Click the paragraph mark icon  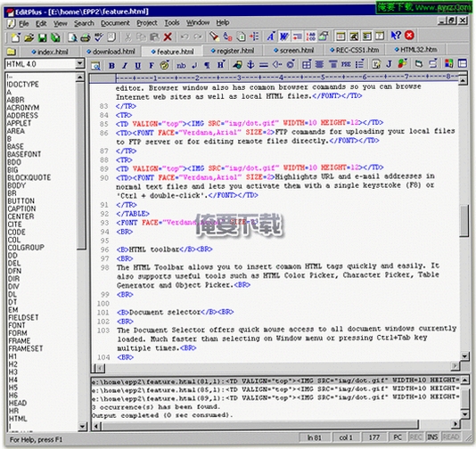click(x=207, y=65)
